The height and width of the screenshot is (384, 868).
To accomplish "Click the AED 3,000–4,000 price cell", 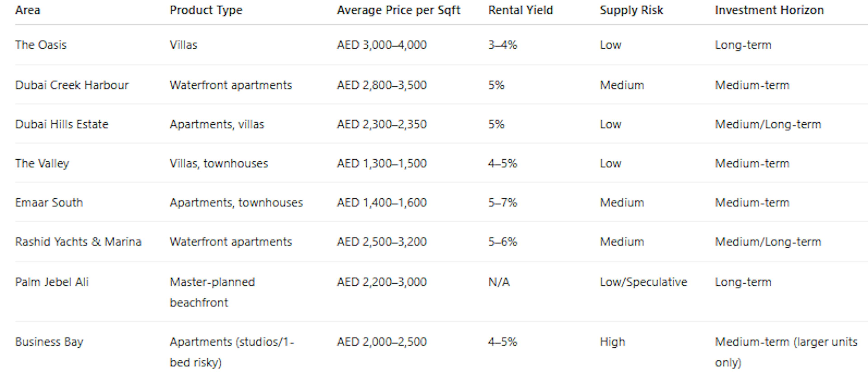I will coord(381,45).
